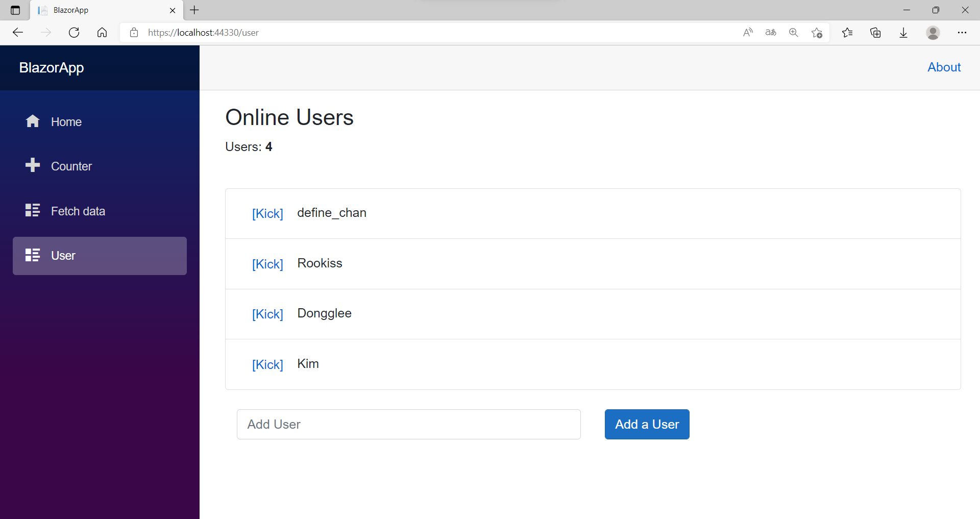Viewport: 980px width, 519px height.
Task: Remove Dongglee using its Kick link
Action: 267,314
